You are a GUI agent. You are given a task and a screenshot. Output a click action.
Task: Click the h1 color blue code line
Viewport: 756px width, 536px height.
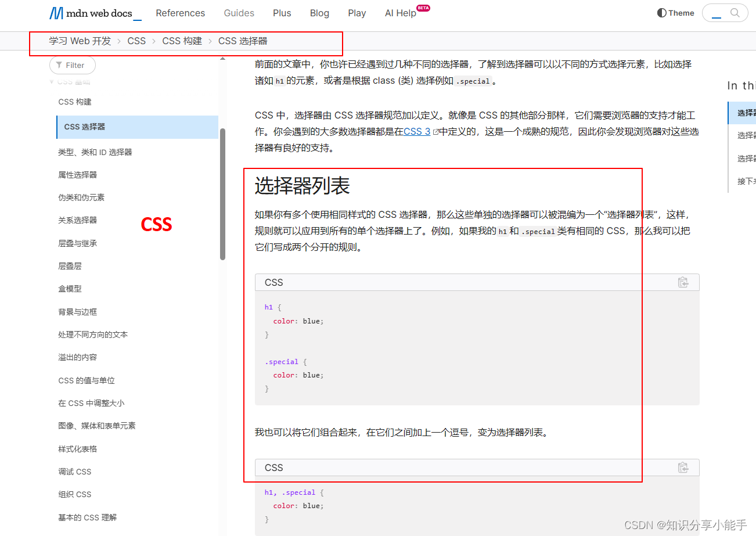[298, 321]
